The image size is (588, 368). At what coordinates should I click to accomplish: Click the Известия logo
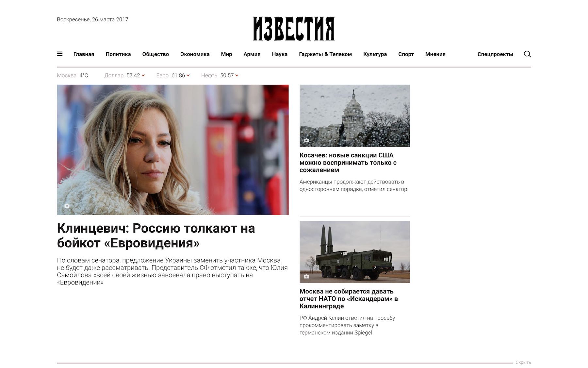(294, 29)
